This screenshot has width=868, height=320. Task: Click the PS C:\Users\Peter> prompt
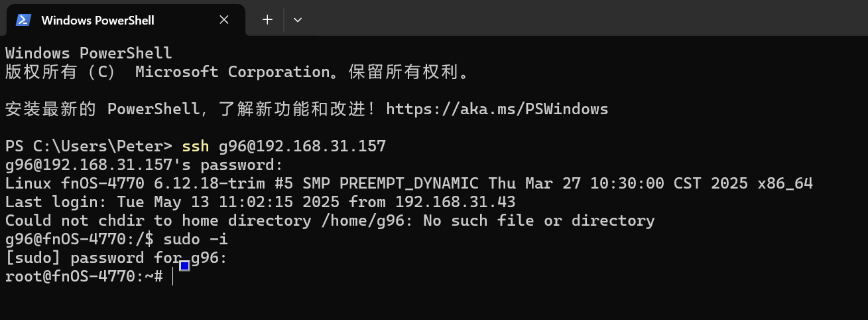coord(89,146)
